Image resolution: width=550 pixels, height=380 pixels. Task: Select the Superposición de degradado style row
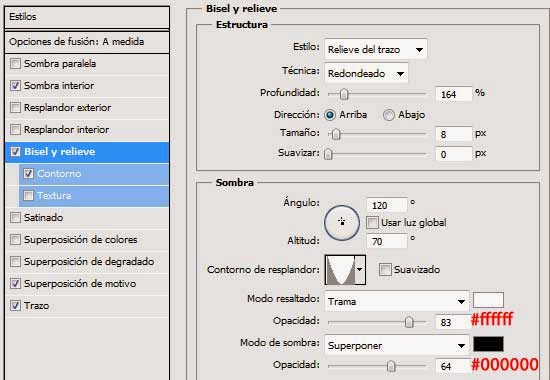87,262
